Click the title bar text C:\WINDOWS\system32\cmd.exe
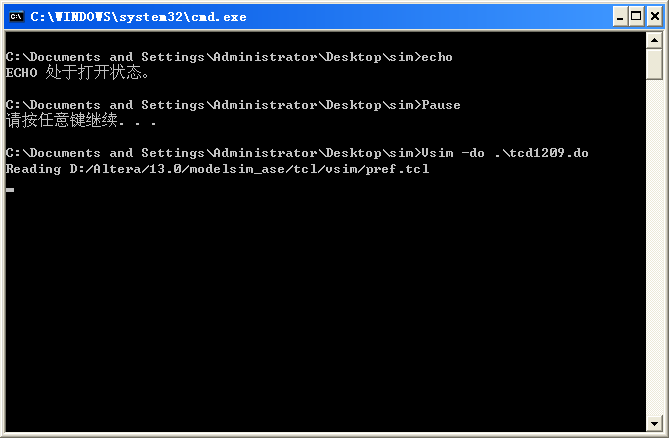669x438 pixels. coord(138,17)
